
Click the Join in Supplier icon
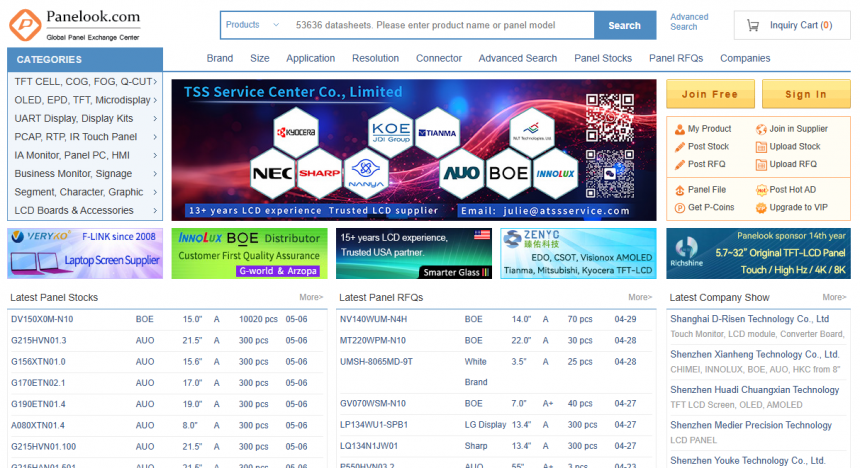[x=761, y=129]
